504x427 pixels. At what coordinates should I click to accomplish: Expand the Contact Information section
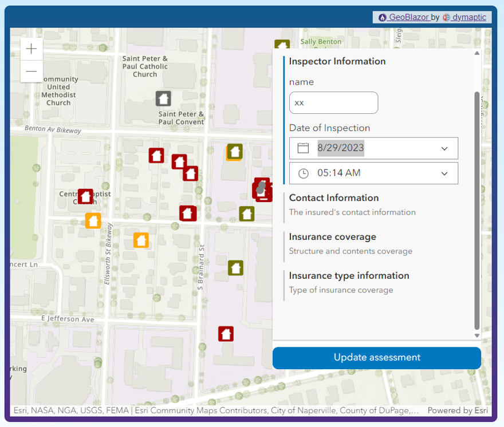coord(334,198)
